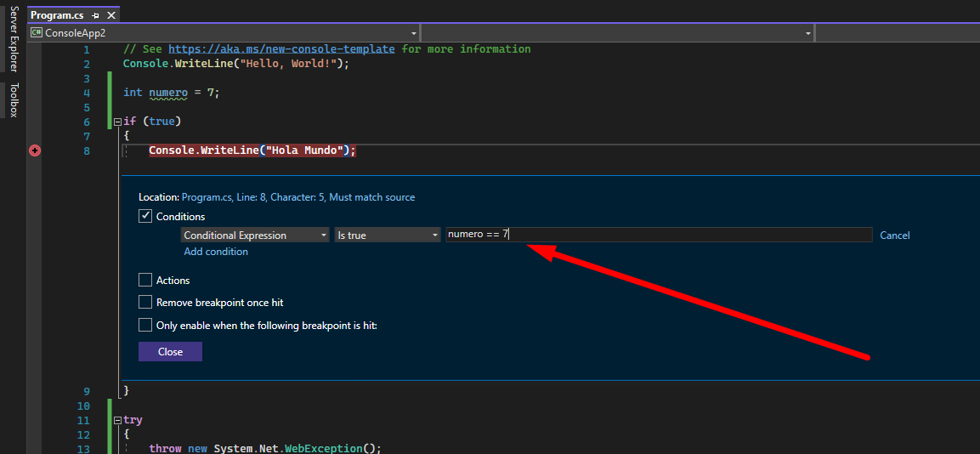Enable Only enable when following breakpoint is hit

click(145, 325)
